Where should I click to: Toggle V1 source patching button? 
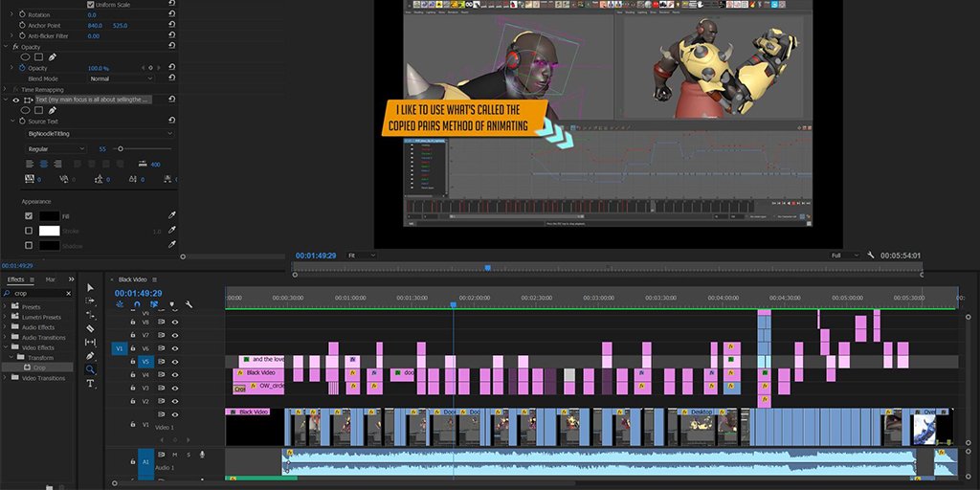(120, 348)
